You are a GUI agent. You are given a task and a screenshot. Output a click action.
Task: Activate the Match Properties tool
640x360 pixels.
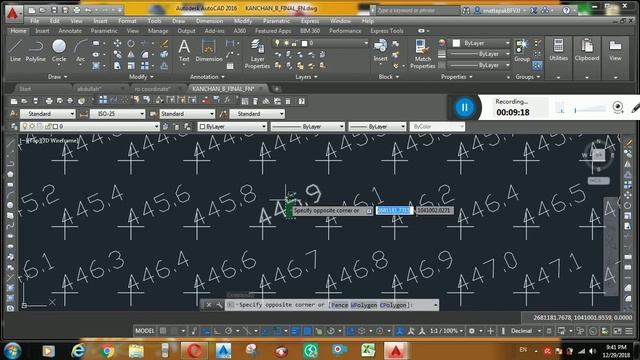pos(422,54)
